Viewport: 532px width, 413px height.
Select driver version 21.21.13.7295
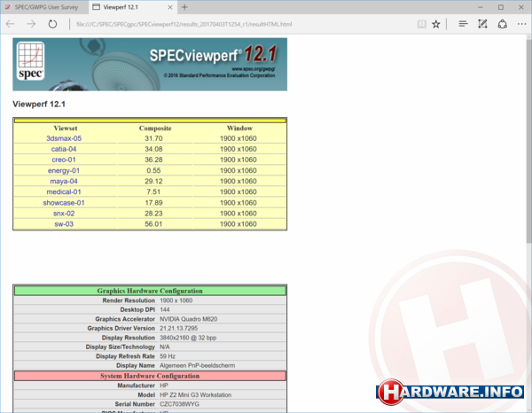pos(178,328)
